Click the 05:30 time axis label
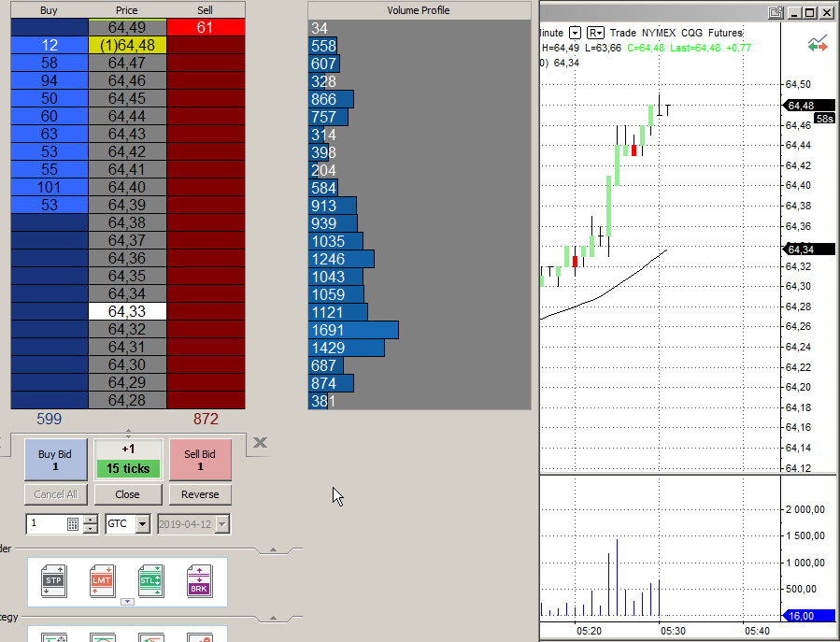Image resolution: width=840 pixels, height=642 pixels. [673, 631]
